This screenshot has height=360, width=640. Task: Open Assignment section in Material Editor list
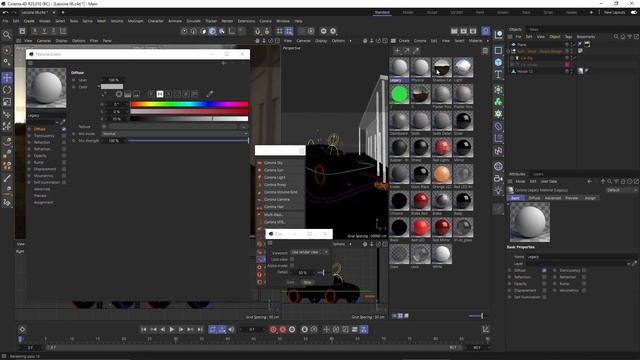43,202
